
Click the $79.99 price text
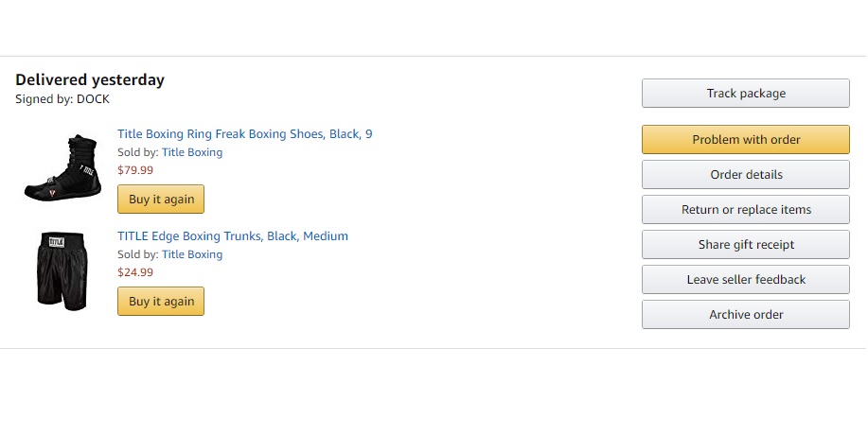coord(135,171)
